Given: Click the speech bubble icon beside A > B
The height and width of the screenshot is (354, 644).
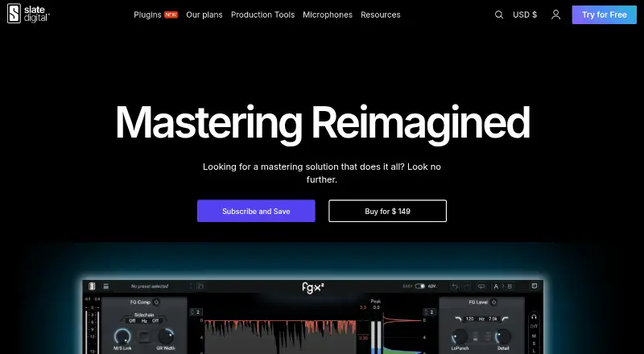Looking at the screenshot, I should [481, 286].
